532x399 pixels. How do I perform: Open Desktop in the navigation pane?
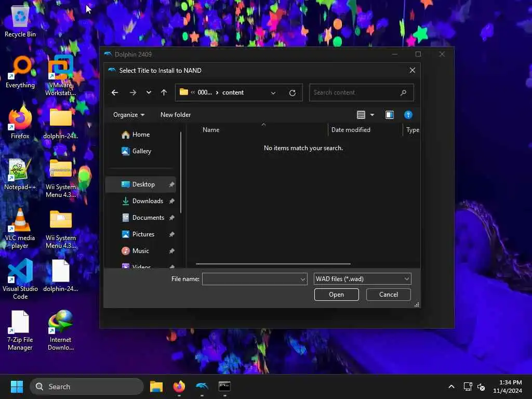tap(141, 184)
